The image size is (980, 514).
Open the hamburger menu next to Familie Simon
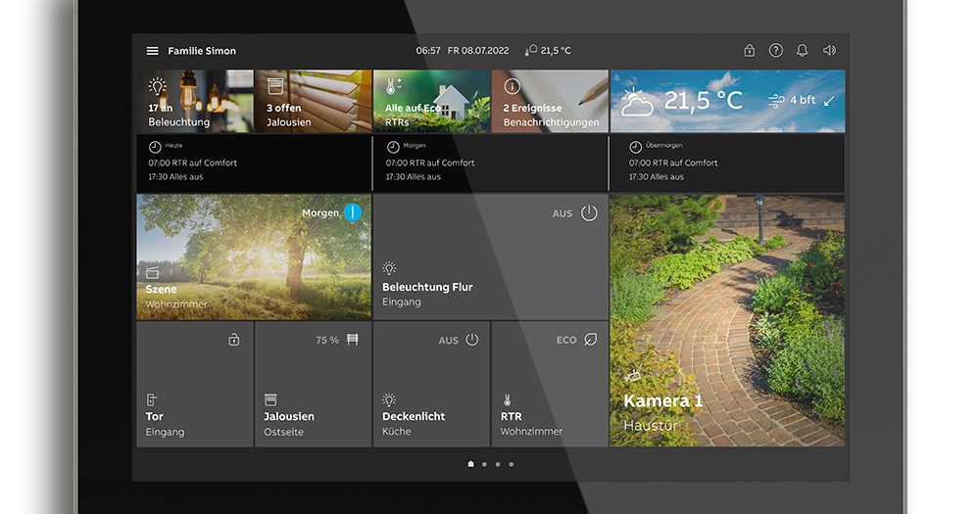coord(152,51)
